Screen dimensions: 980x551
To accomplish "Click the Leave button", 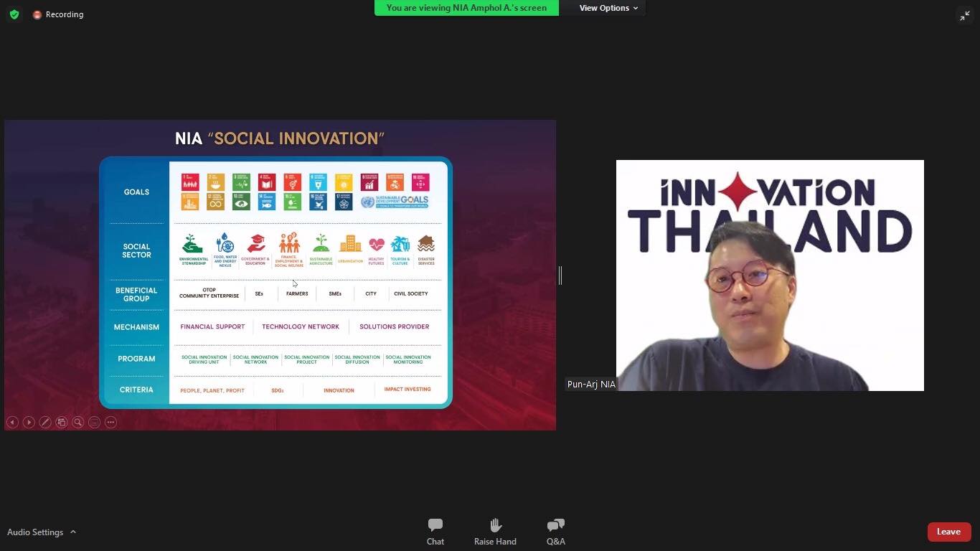I will tap(948, 532).
